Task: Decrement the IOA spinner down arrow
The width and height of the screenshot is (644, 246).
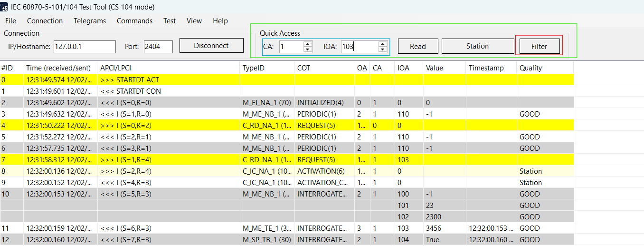Action: (x=383, y=49)
